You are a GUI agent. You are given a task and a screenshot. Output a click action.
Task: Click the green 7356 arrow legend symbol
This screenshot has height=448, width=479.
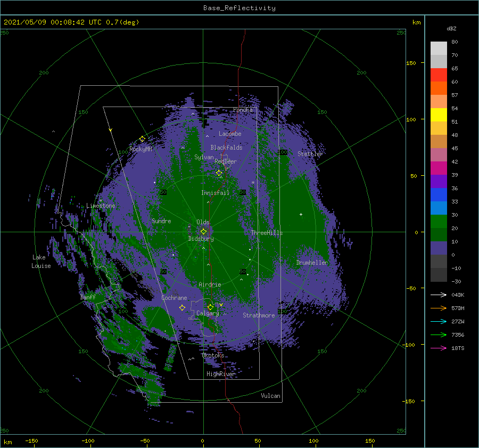[x=439, y=335]
